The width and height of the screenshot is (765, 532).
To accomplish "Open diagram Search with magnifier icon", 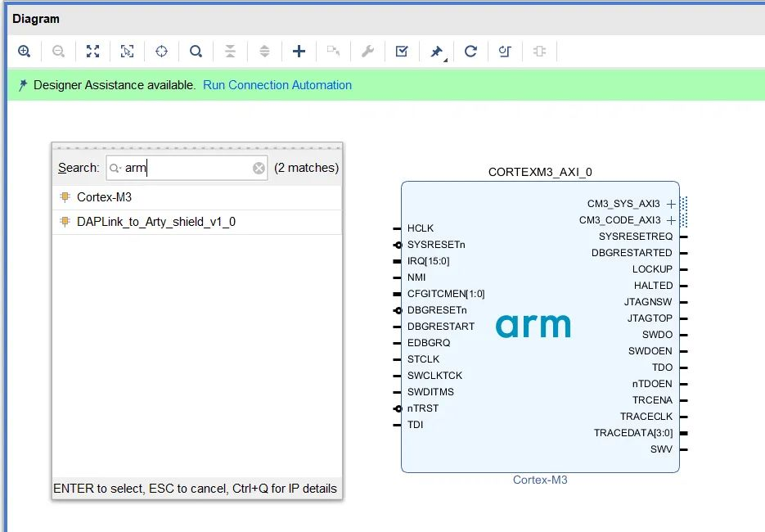I will pyautogui.click(x=196, y=52).
